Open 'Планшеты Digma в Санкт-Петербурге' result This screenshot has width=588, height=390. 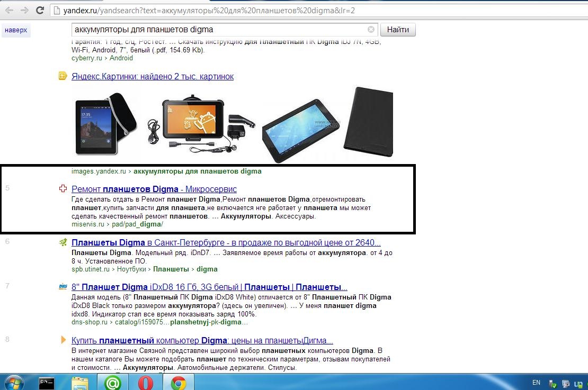(x=226, y=243)
